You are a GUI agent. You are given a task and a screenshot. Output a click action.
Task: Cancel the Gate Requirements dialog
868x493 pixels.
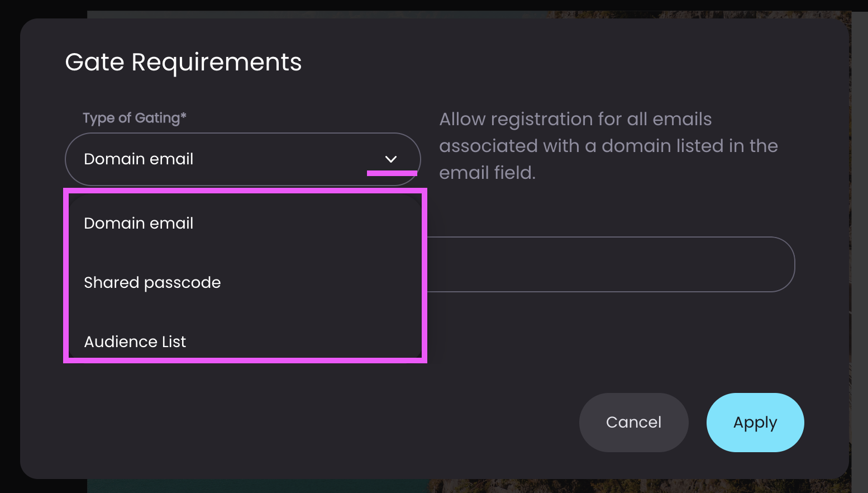click(x=633, y=423)
